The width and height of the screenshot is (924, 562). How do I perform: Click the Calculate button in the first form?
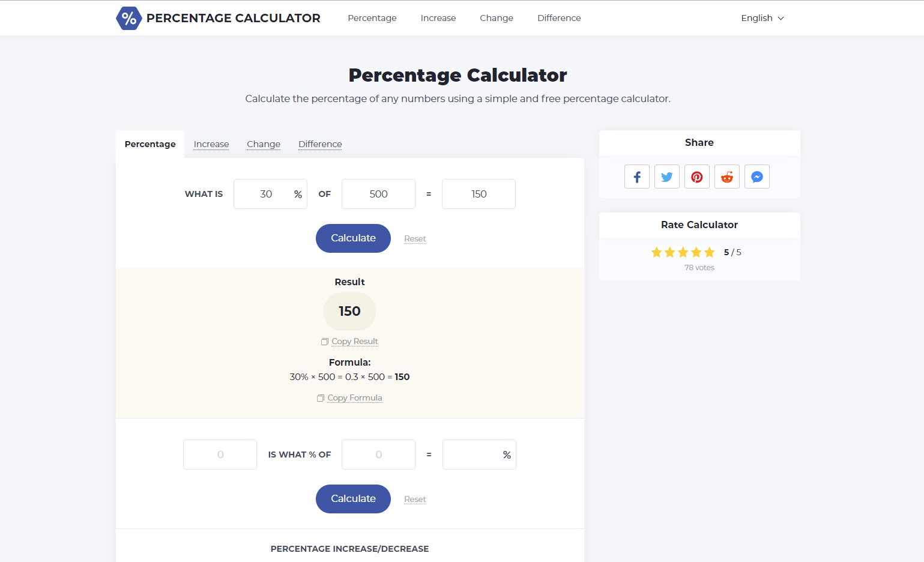pyautogui.click(x=353, y=238)
